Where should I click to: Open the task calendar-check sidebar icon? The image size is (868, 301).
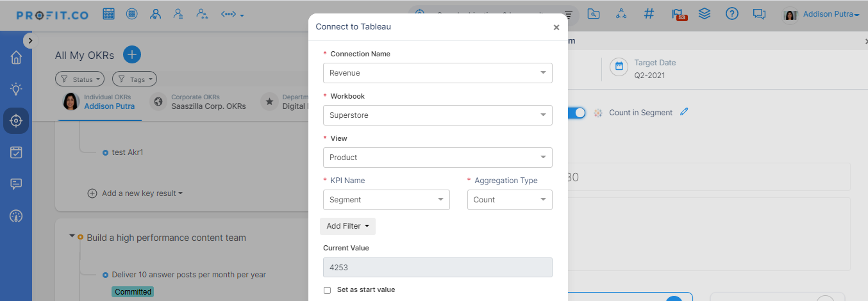[x=16, y=152]
